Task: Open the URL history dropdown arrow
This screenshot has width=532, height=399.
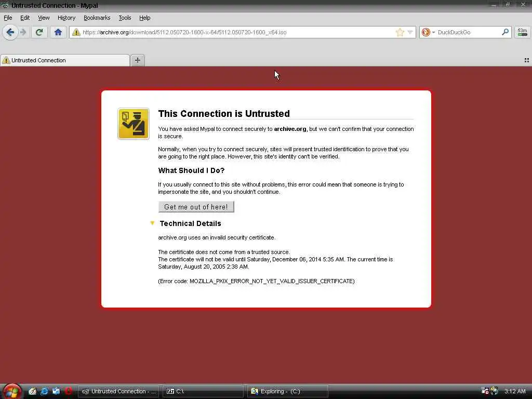Action: (410, 32)
